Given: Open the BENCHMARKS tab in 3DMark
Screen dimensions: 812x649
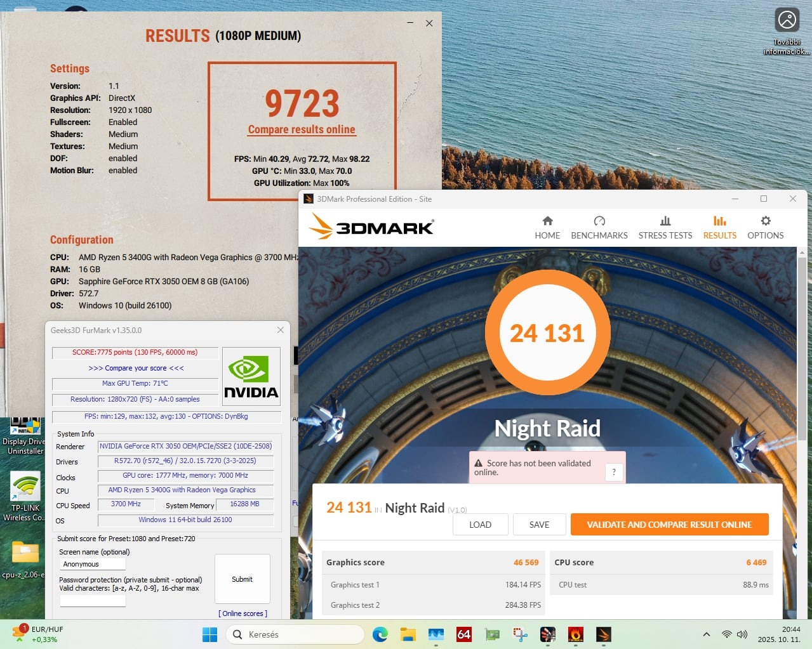Looking at the screenshot, I should tap(599, 228).
